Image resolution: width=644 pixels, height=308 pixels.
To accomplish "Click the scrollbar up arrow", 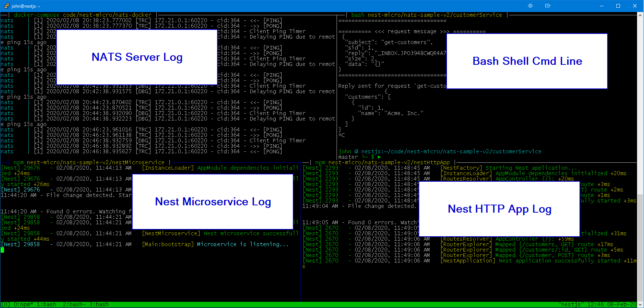I will click(640, 15).
